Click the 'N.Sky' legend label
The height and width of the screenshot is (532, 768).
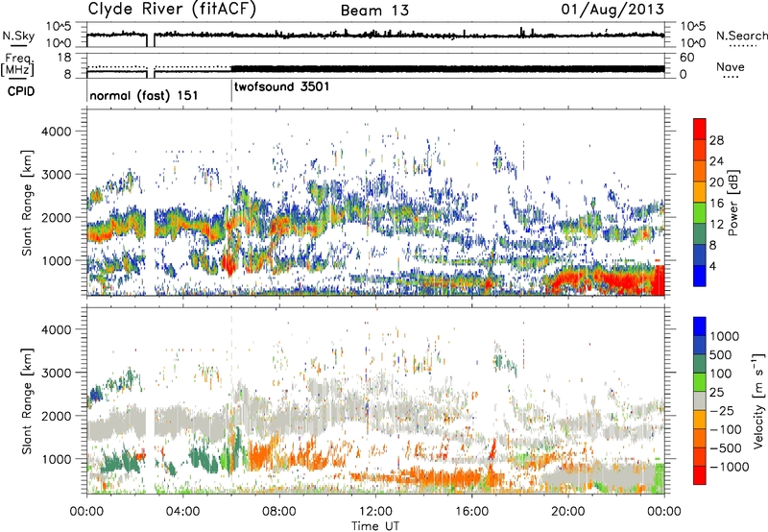pos(18,36)
